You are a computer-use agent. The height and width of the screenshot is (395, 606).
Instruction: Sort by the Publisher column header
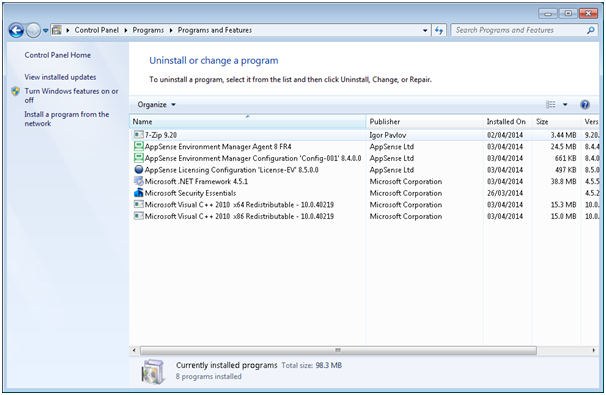(x=424, y=122)
